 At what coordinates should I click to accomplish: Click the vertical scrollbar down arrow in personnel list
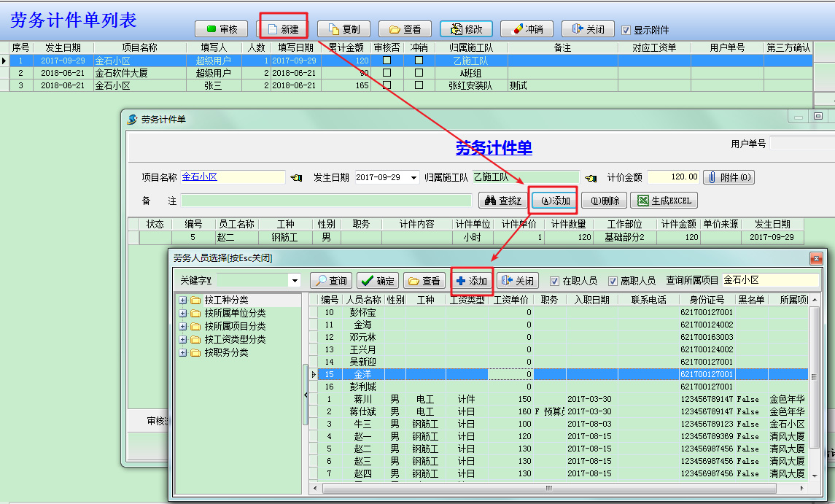814,476
